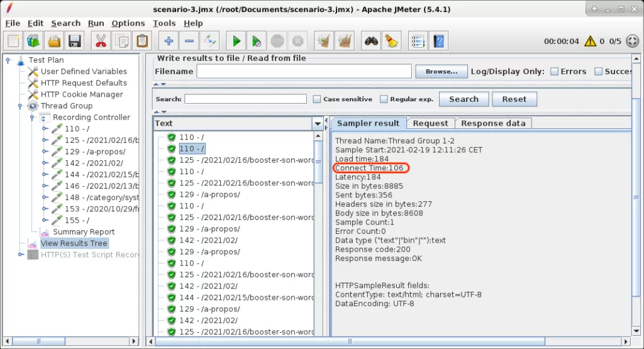
Task: Open the Templates icon
Action: click(x=34, y=41)
